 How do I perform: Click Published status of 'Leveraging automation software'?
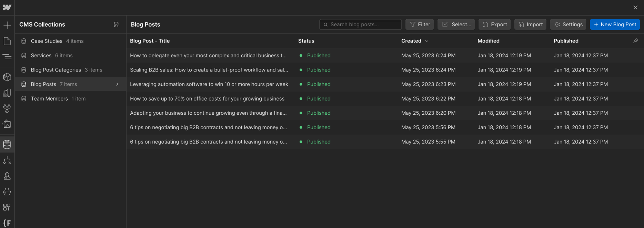[319, 84]
